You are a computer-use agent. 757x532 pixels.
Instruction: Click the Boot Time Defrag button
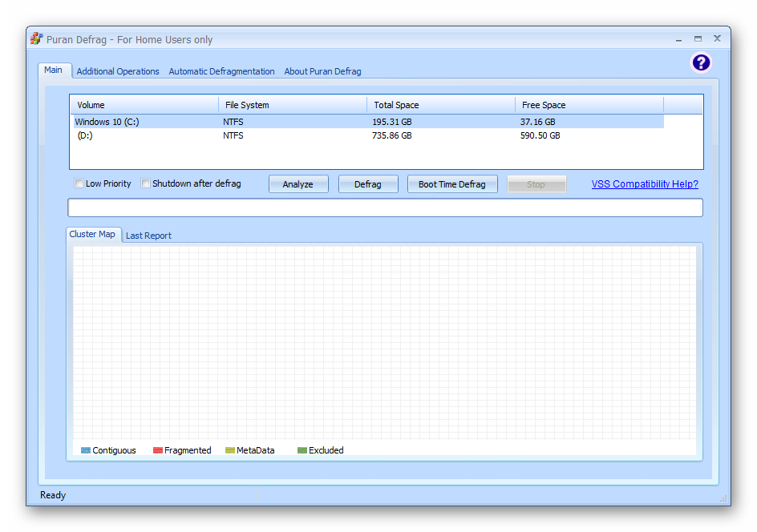(x=451, y=184)
